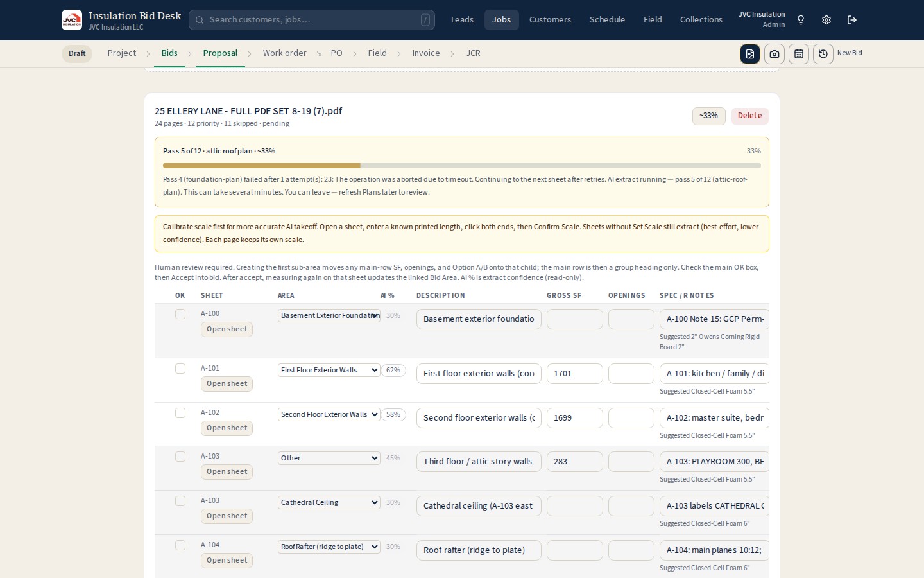Click the search magnifier icon
This screenshot has height=578, width=924.
pyautogui.click(x=200, y=20)
